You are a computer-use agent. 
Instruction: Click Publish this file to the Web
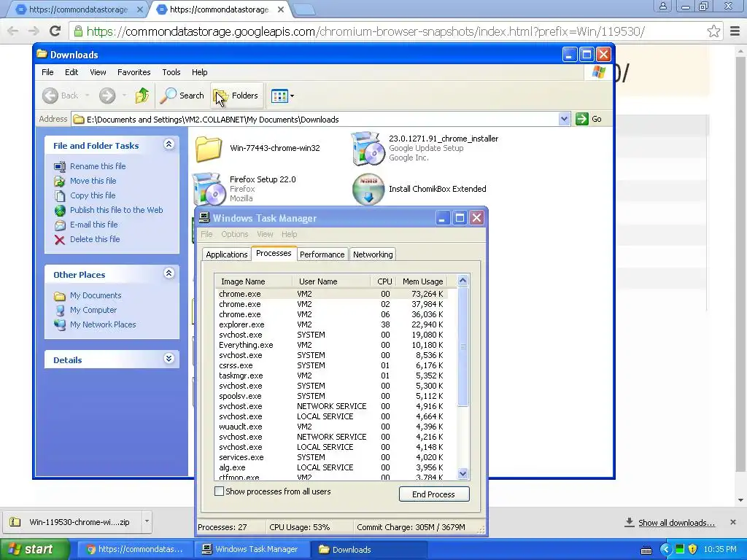click(116, 210)
